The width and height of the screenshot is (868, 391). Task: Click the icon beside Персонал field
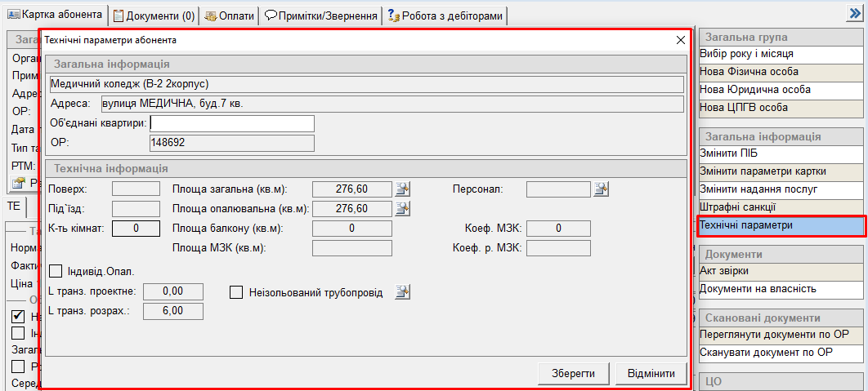[602, 189]
